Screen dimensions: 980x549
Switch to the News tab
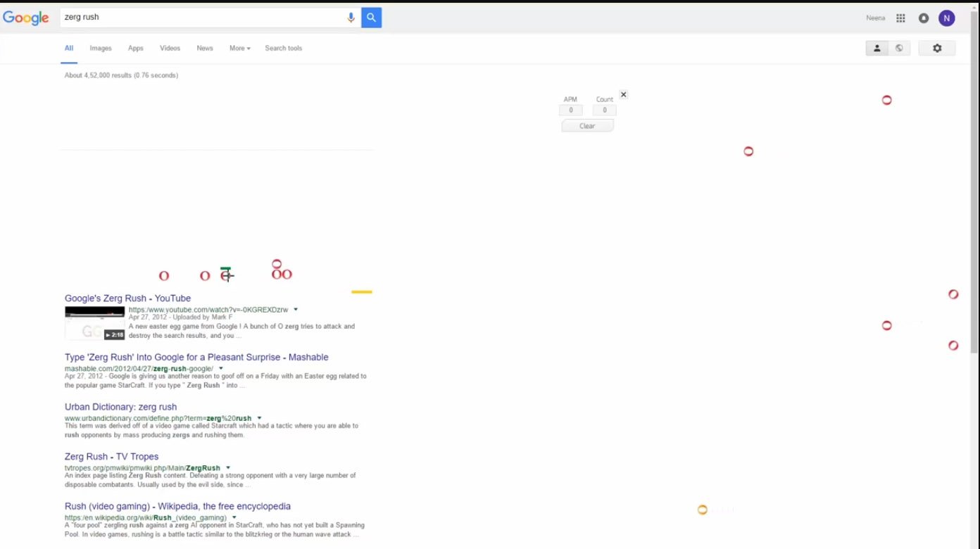click(x=204, y=48)
